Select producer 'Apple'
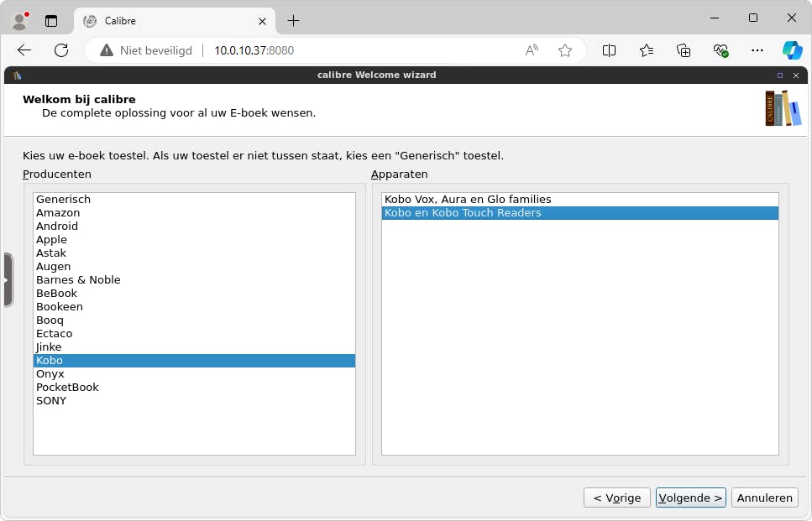Image resolution: width=812 pixels, height=521 pixels. coord(194,240)
